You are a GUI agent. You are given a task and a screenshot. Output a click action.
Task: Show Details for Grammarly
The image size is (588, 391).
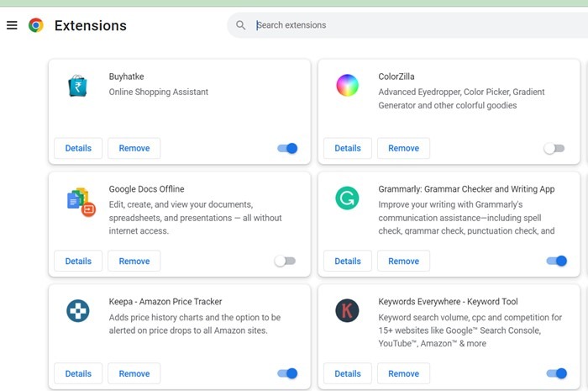click(348, 261)
